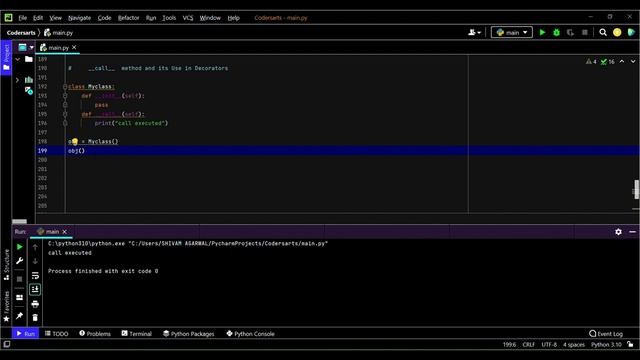The height and width of the screenshot is (360, 640).
Task: Jump down the stack trace with the down arrow icon
Action: 35,261
